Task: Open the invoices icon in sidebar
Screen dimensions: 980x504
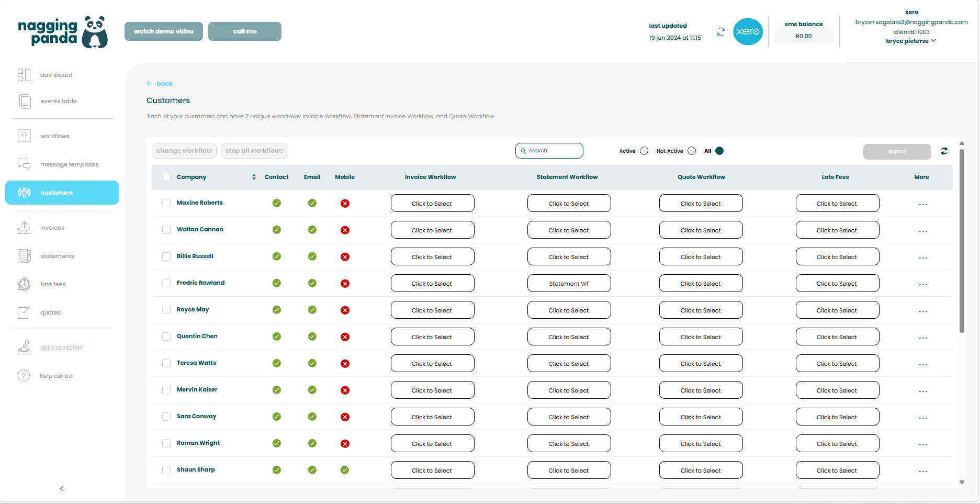Action: (x=24, y=228)
